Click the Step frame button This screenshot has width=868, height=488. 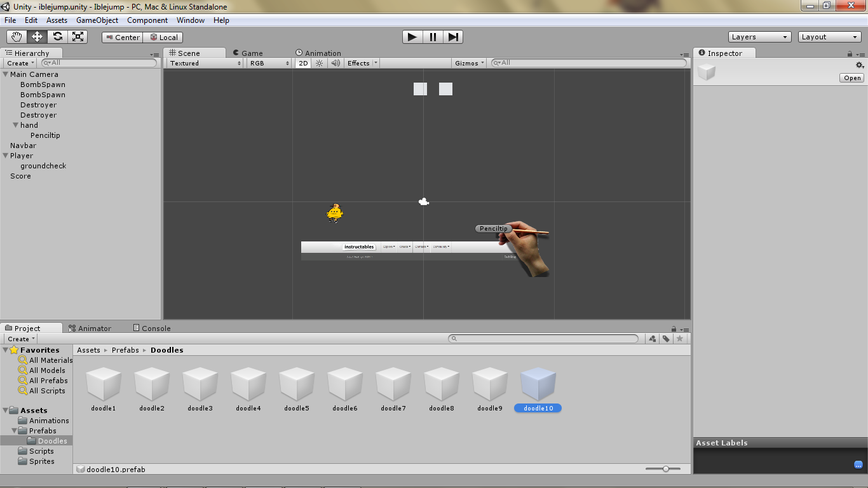pyautogui.click(x=453, y=37)
